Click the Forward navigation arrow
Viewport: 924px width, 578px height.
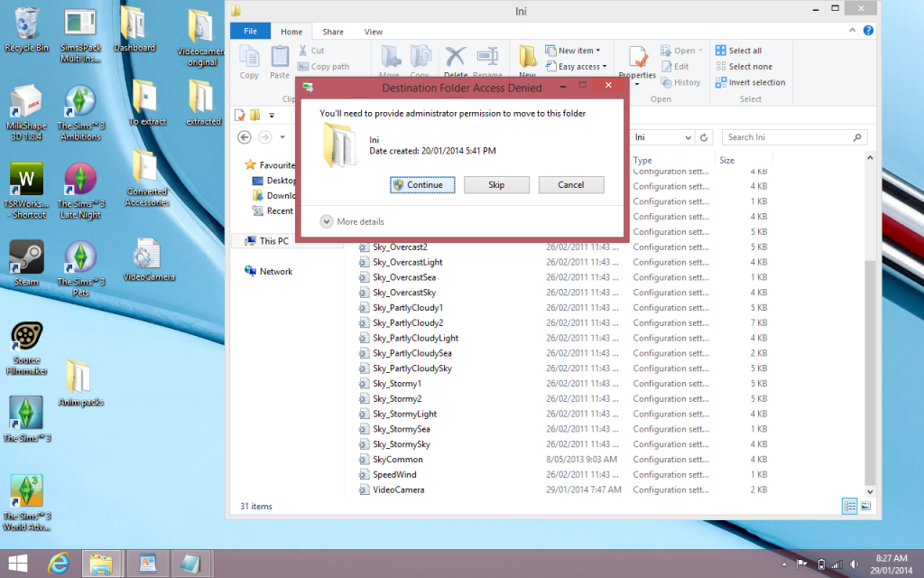(x=265, y=137)
